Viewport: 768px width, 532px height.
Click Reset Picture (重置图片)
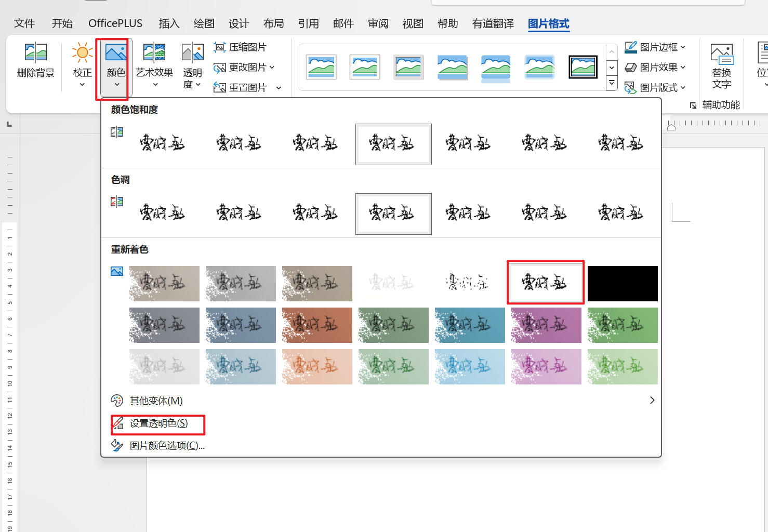click(240, 88)
